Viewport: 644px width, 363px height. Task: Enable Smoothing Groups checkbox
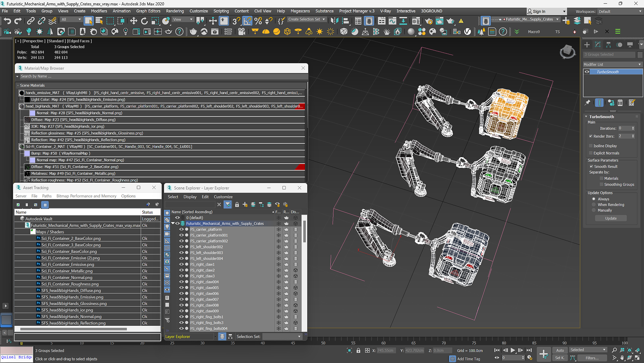[601, 184]
